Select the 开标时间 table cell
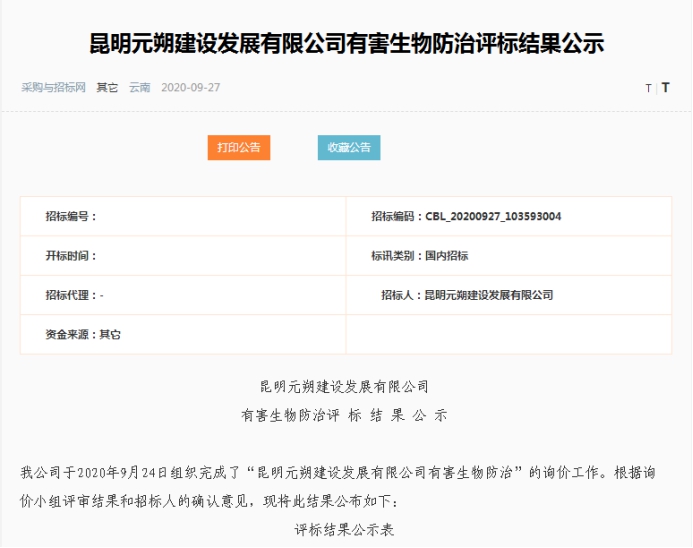The width and height of the screenshot is (693, 548). click(x=183, y=256)
